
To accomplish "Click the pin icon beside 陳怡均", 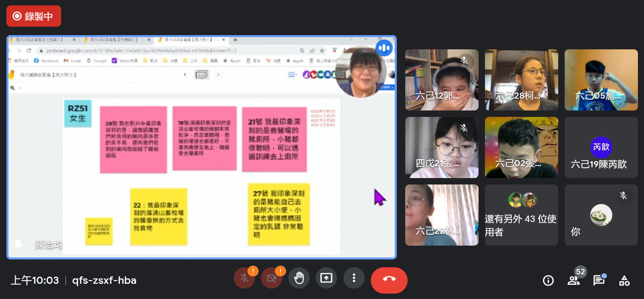I will point(18,245).
